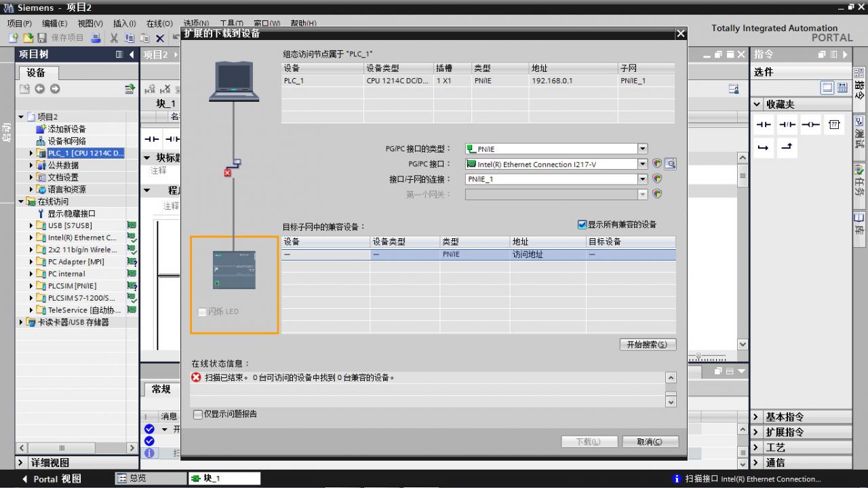The height and width of the screenshot is (488, 868).
Task: Collapse the project tree panel with left arrow
Action: [x=132, y=54]
